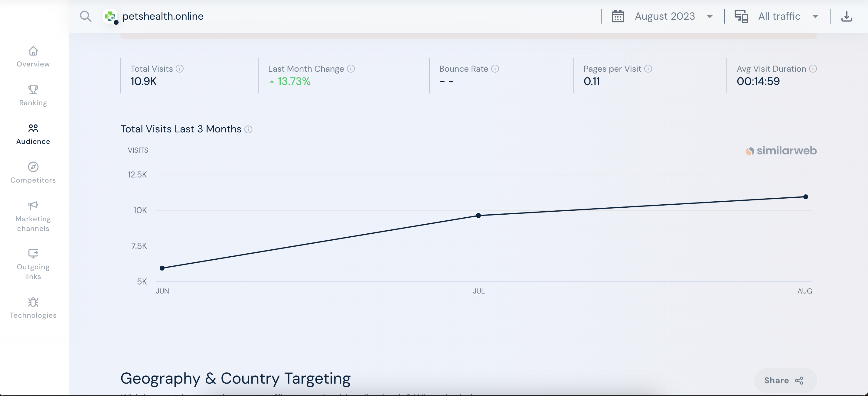The image size is (868, 396).
Task: Click the calendar icon beside August 2023
Action: tap(618, 16)
